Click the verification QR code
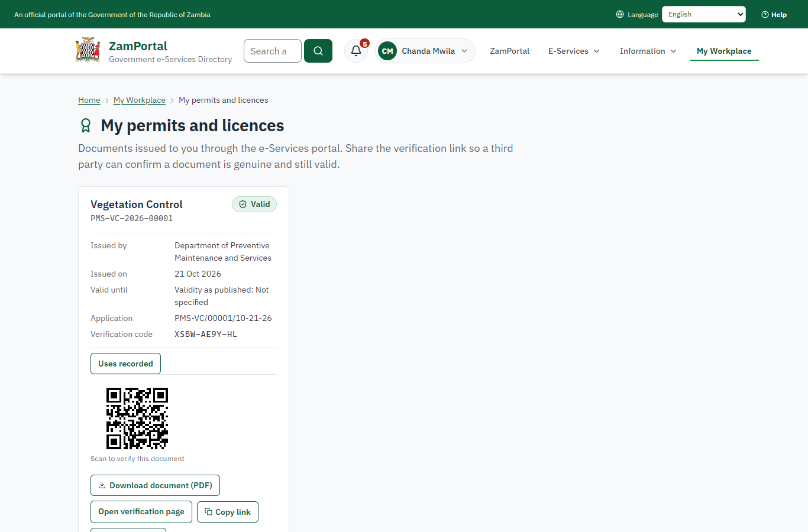 click(x=137, y=419)
